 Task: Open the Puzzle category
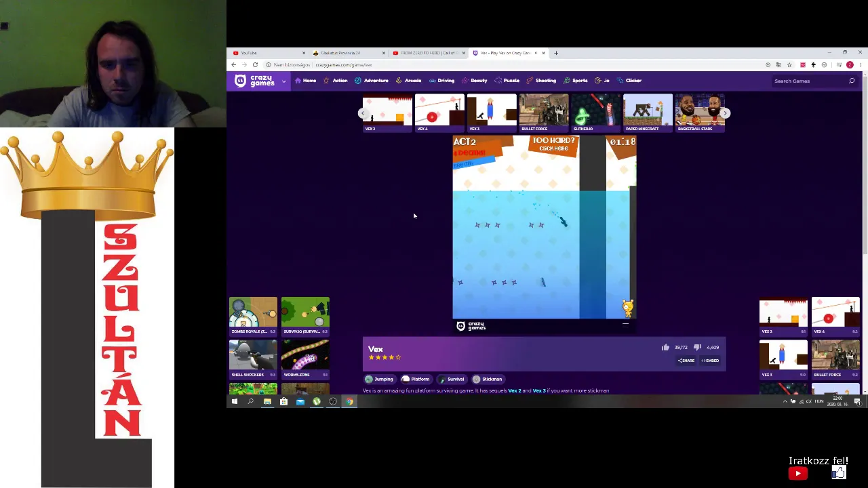(507, 81)
